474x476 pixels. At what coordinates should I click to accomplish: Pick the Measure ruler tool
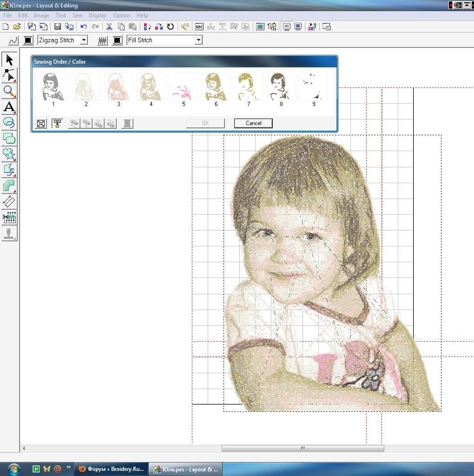coord(9,201)
